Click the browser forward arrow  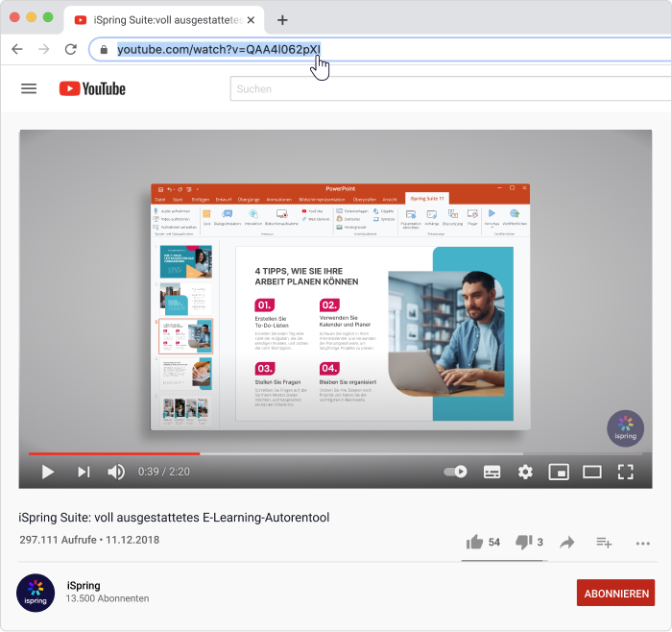[44, 49]
